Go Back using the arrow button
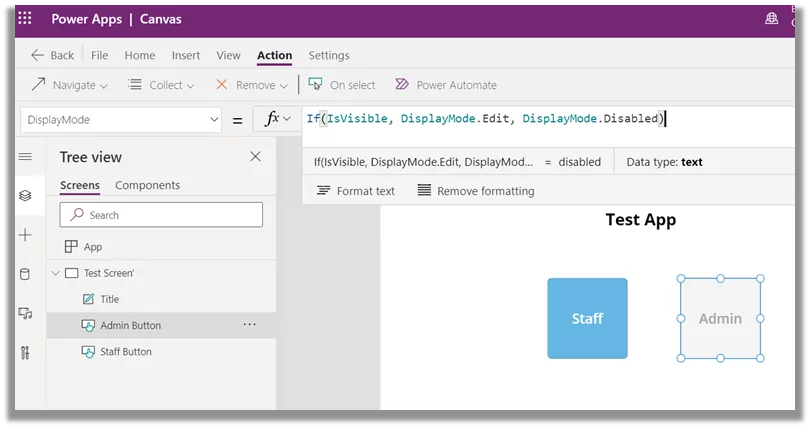Viewport: 810px width, 428px height. pyautogui.click(x=52, y=55)
